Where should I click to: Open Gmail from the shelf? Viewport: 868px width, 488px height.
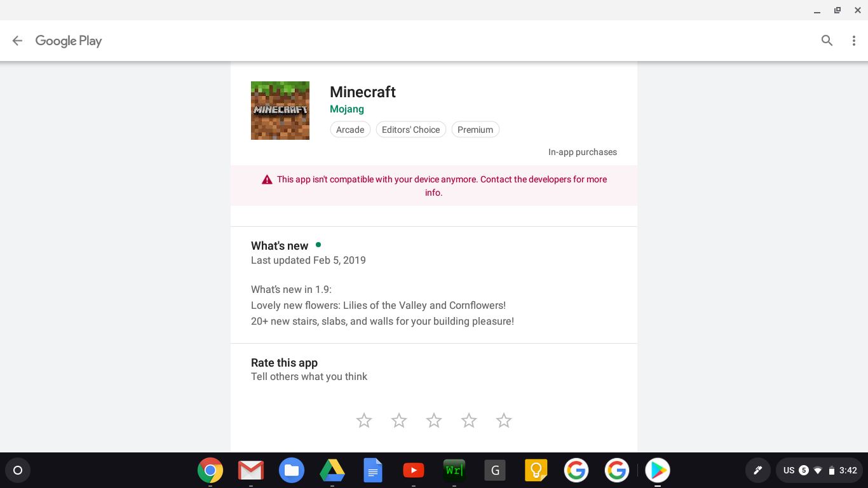(x=251, y=470)
